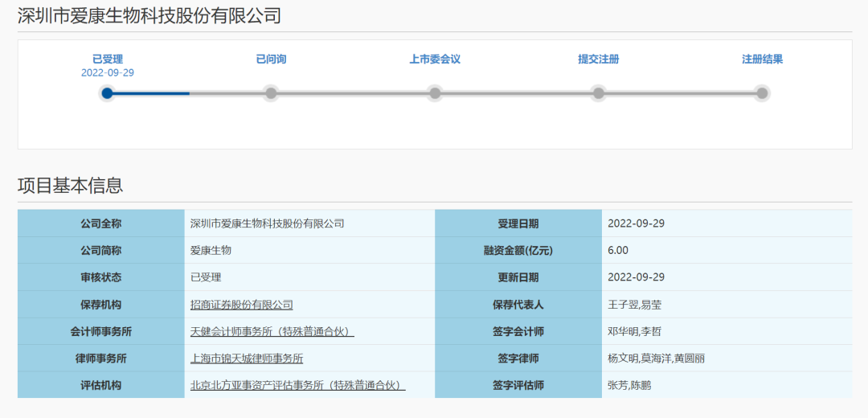Image resolution: width=868 pixels, height=418 pixels.
Task: Select the 上市委会议 stage label
Action: (435, 59)
